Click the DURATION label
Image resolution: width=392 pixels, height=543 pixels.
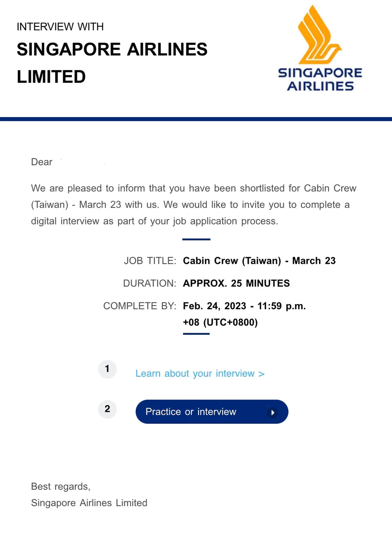point(149,283)
